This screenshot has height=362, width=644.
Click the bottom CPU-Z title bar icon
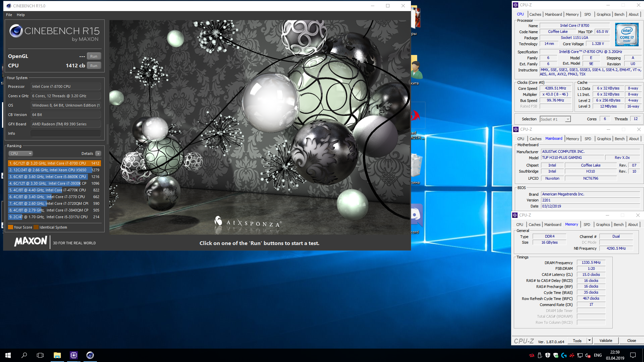coord(515,215)
